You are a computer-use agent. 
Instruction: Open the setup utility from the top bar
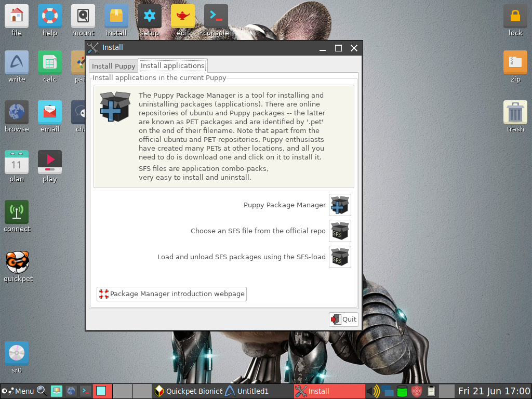click(x=150, y=16)
